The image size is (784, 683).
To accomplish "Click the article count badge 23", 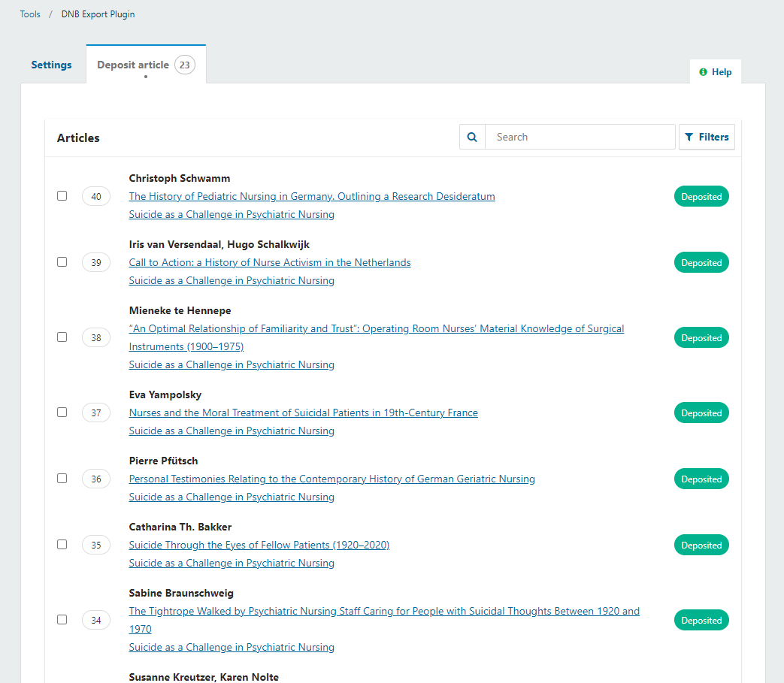I will (185, 65).
